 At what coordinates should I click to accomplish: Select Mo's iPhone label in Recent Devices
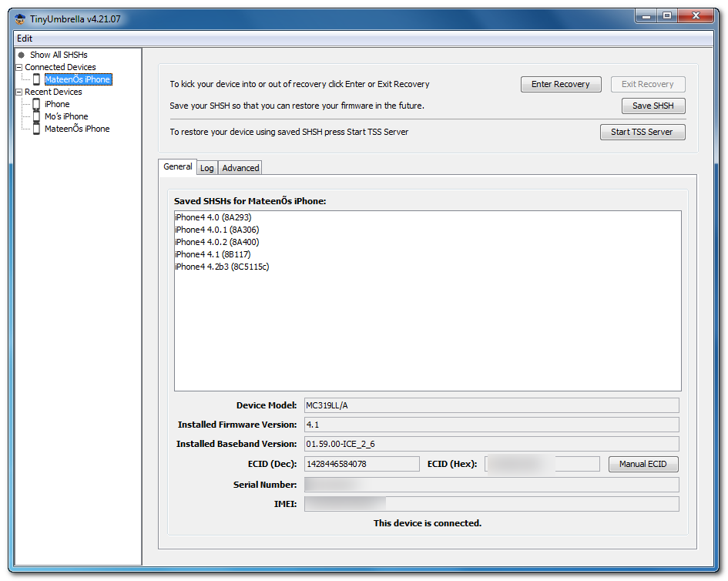(x=66, y=116)
